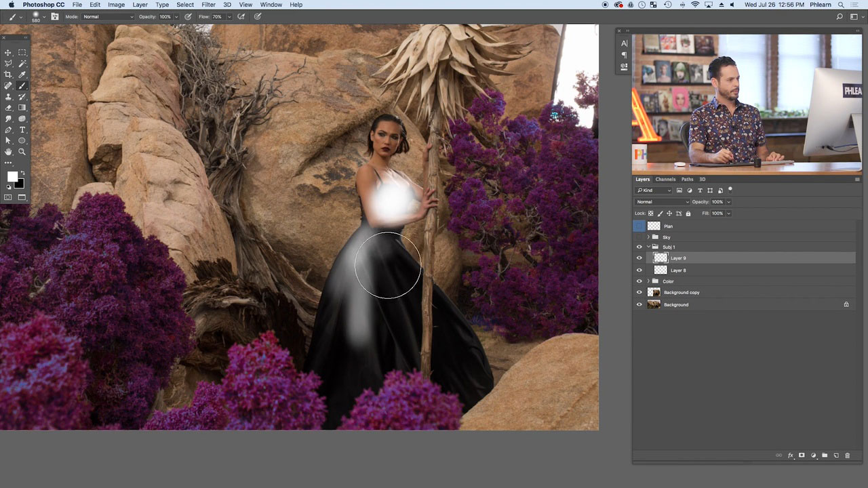The width and height of the screenshot is (868, 488).
Task: Select the Layer 8 thumbnail
Action: click(x=660, y=270)
